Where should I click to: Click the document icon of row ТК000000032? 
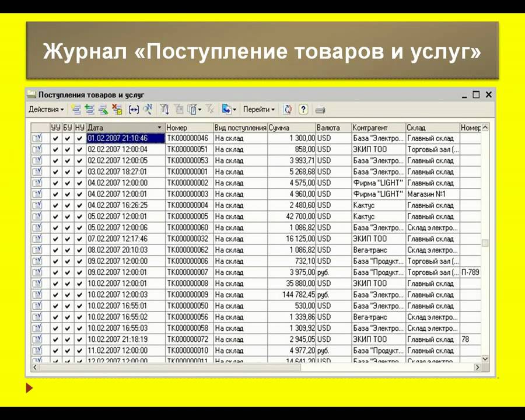tap(37, 239)
